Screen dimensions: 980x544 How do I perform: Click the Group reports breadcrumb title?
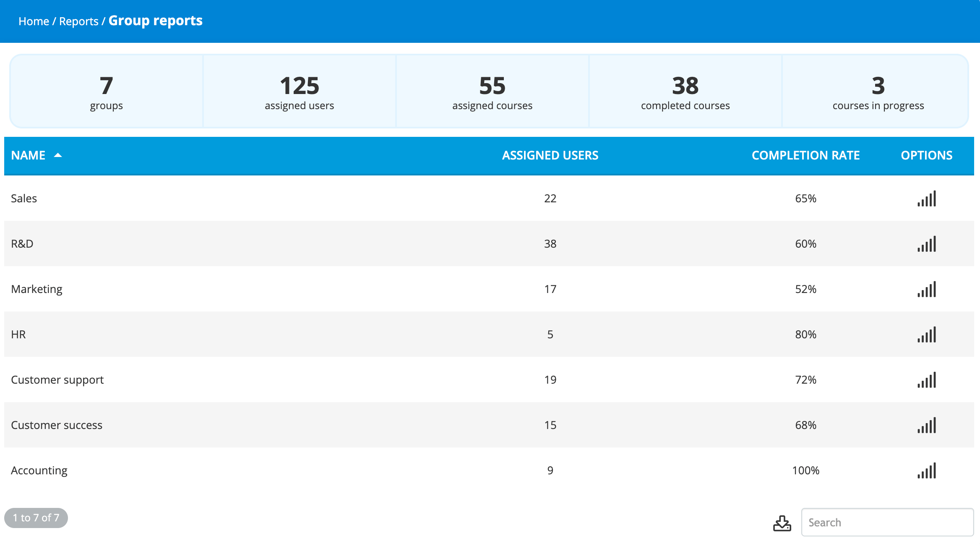tap(155, 21)
